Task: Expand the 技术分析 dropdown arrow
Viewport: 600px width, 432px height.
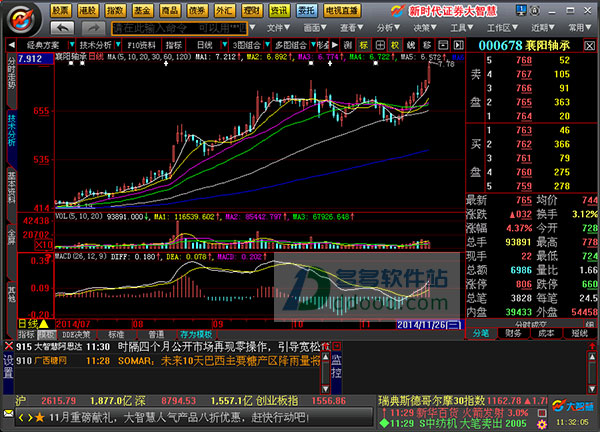Action: pos(118,45)
